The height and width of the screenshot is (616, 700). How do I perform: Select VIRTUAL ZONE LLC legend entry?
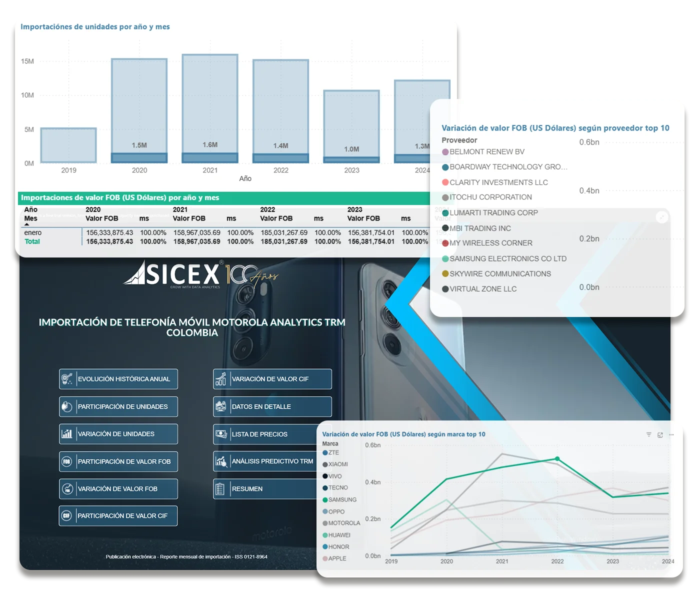pos(479,289)
